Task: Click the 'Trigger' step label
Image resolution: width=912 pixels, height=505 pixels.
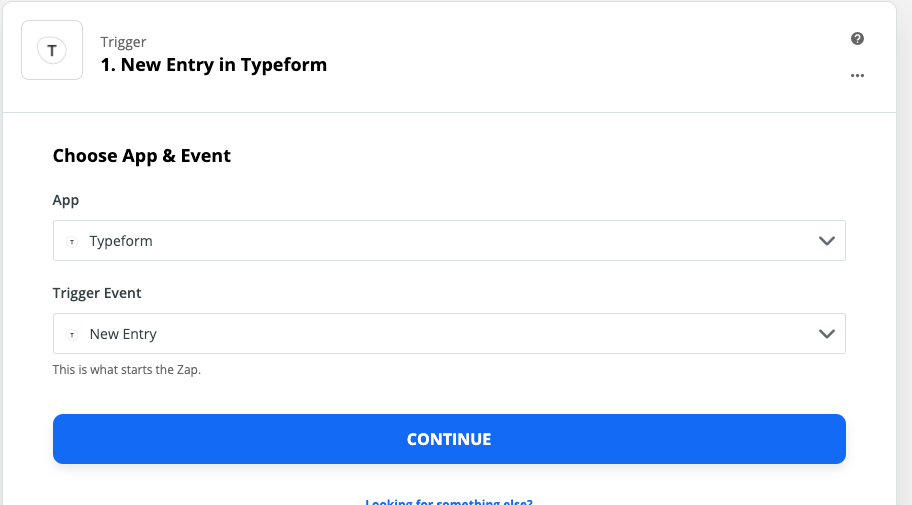Action: tap(123, 42)
